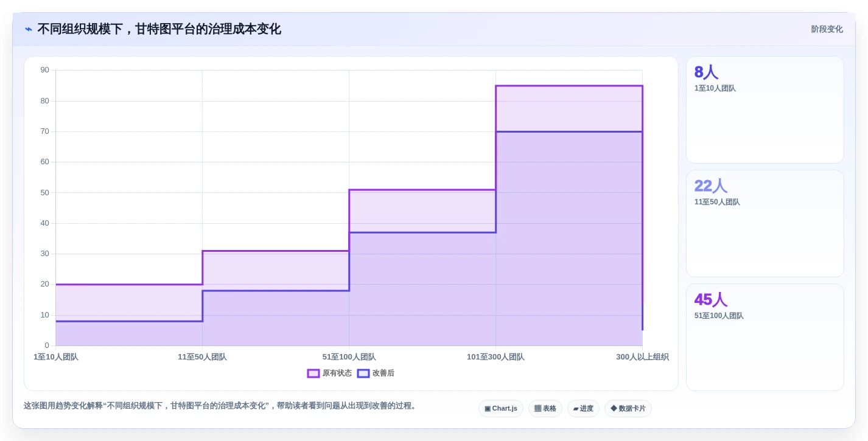This screenshot has width=868, height=441.
Task: Click the Chart.js tag chip
Action: (x=501, y=409)
